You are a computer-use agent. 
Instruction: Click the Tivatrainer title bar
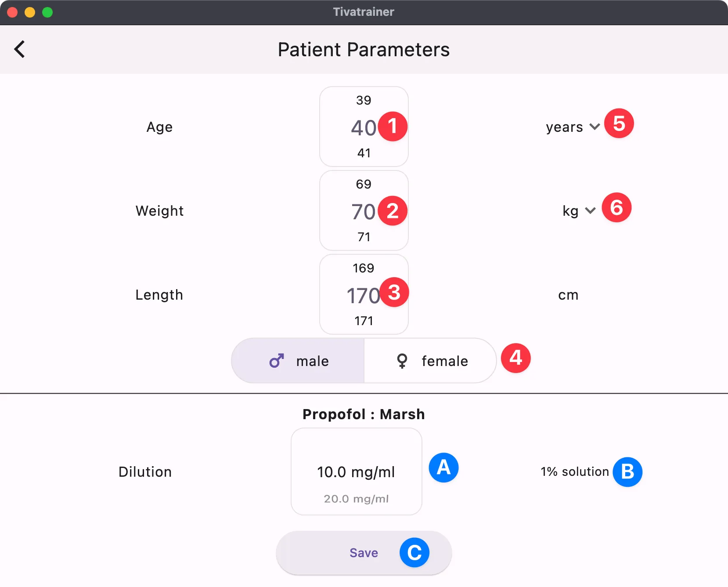tap(364, 12)
